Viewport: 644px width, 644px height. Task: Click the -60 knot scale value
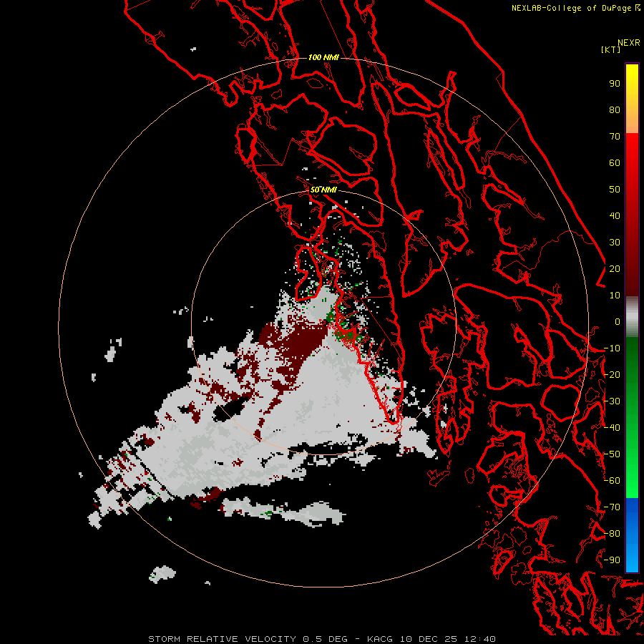[x=612, y=481]
